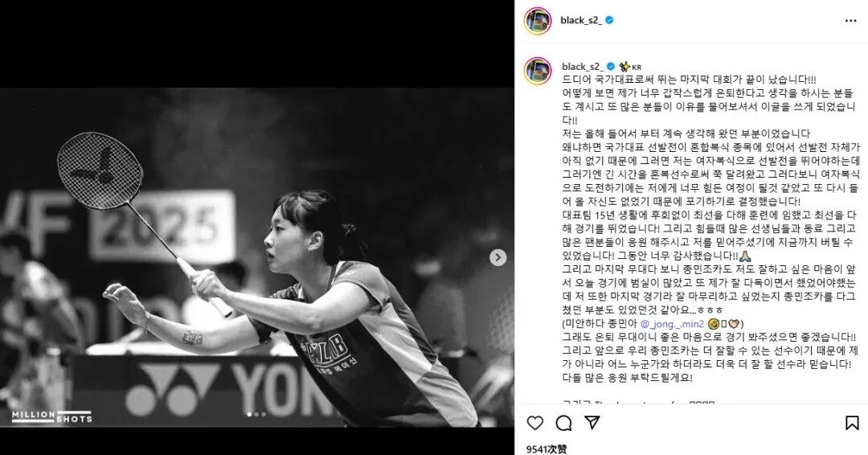Screen dimensions: 868x455
Task: Open black_s2_ username in the header
Action: pos(581,20)
